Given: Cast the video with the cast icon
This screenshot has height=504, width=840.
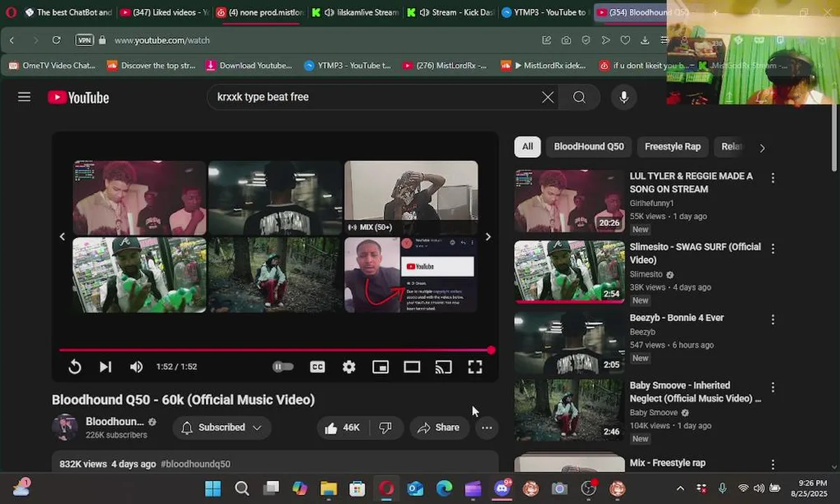Looking at the screenshot, I should click(443, 366).
